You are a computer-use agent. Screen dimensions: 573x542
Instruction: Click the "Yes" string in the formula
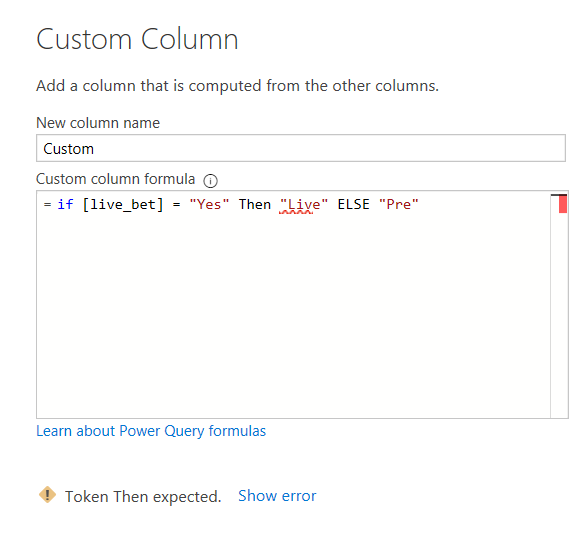coord(209,204)
